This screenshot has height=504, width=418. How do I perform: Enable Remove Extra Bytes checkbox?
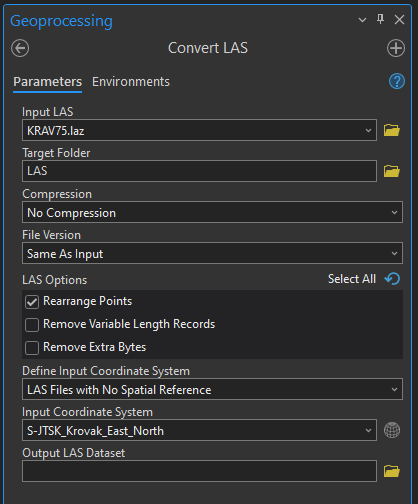coord(32,348)
